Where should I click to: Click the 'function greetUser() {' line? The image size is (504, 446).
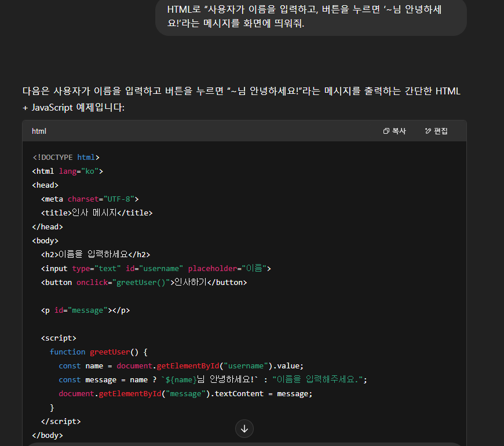click(x=98, y=352)
